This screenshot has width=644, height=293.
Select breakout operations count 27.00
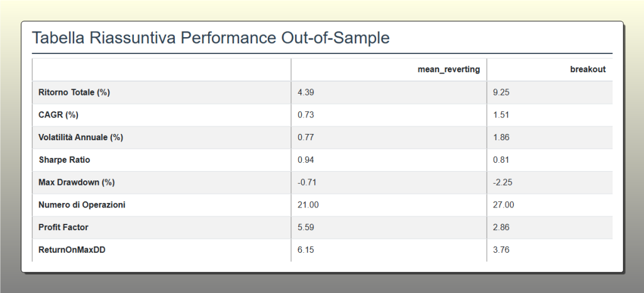tap(504, 205)
